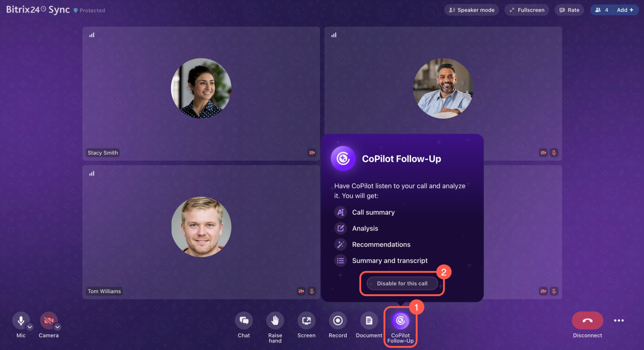Expand the Mic settings dropdown arrow

coord(30,327)
